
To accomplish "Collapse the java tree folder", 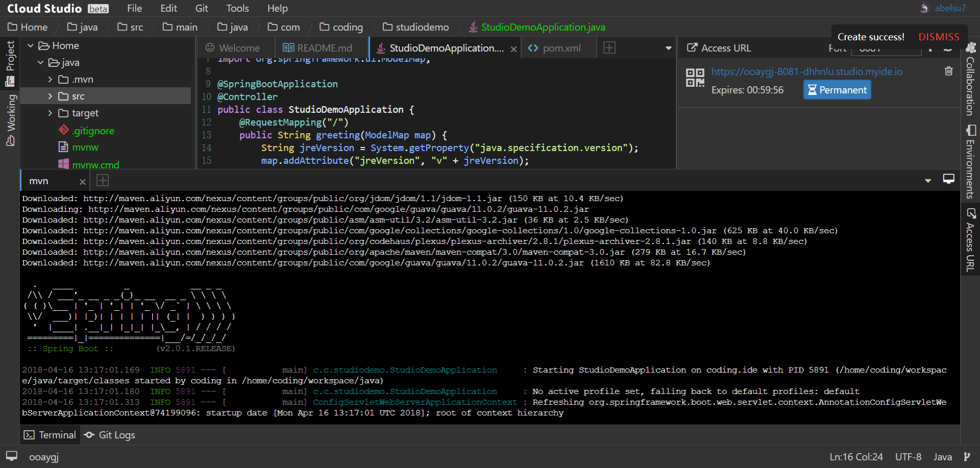I will 41,62.
